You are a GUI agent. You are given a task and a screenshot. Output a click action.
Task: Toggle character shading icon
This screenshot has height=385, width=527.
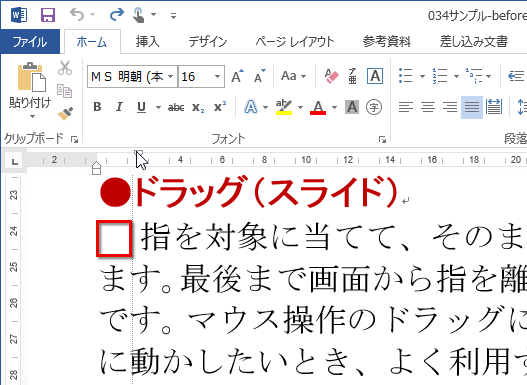pos(352,107)
